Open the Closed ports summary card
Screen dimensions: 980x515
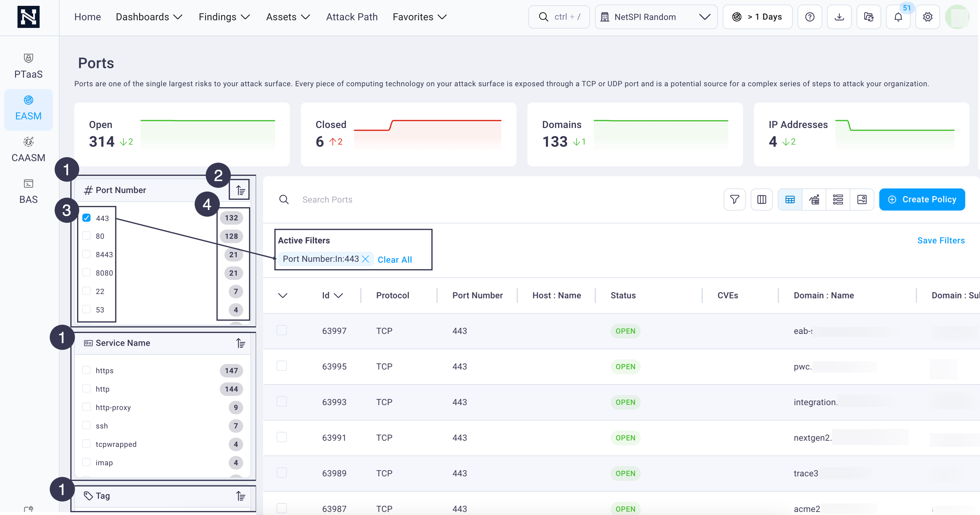408,134
